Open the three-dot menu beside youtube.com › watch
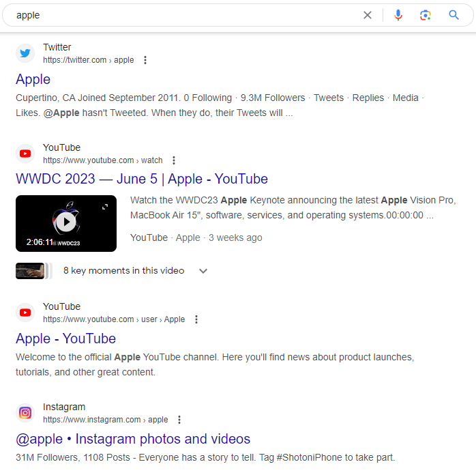This screenshot has height=475, width=476. coord(174,160)
